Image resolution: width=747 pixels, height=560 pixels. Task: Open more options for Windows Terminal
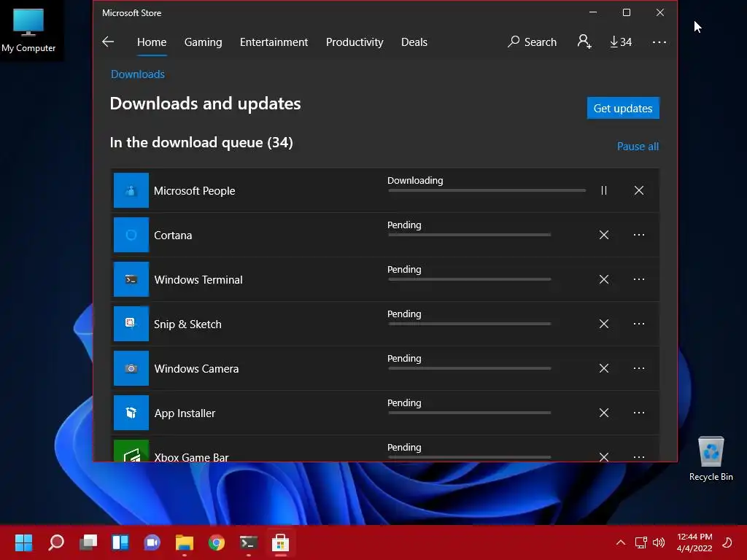click(x=639, y=279)
